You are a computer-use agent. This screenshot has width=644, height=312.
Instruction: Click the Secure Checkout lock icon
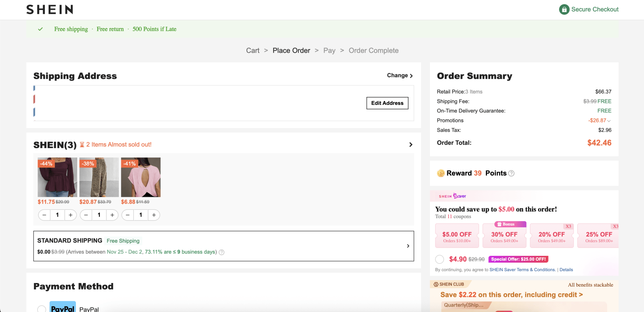pyautogui.click(x=564, y=9)
